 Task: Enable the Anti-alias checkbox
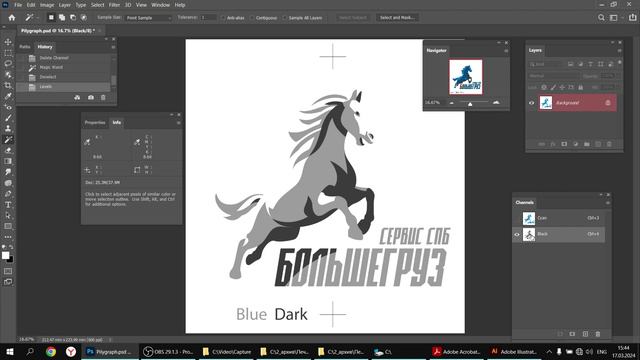coord(223,18)
